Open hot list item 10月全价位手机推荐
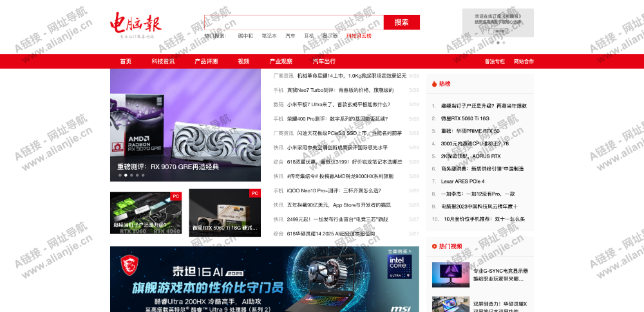This screenshot has width=644, height=312. 484,219
